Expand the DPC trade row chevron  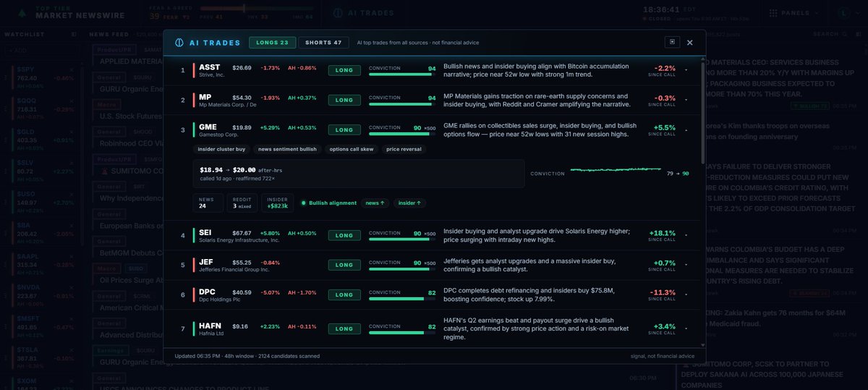[x=686, y=296]
